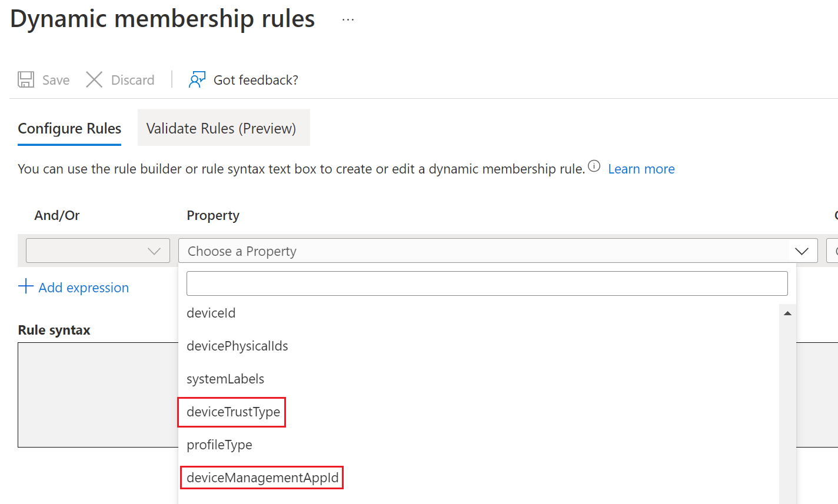Select profileType in the property list
838x504 pixels.
[219, 445]
